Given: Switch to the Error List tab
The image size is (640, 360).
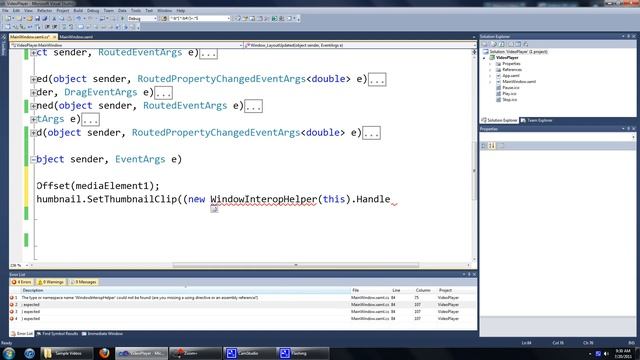Looking at the screenshot, I should click(22, 334).
